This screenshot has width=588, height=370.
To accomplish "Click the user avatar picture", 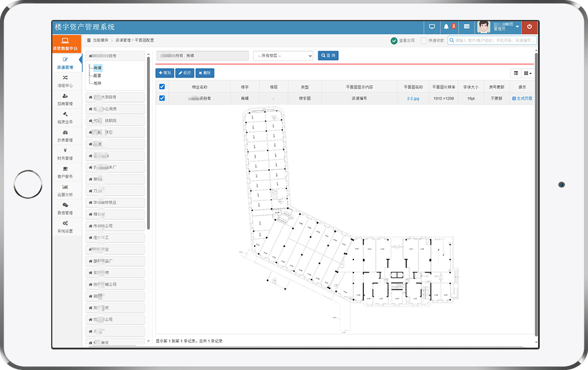I will coord(484,27).
